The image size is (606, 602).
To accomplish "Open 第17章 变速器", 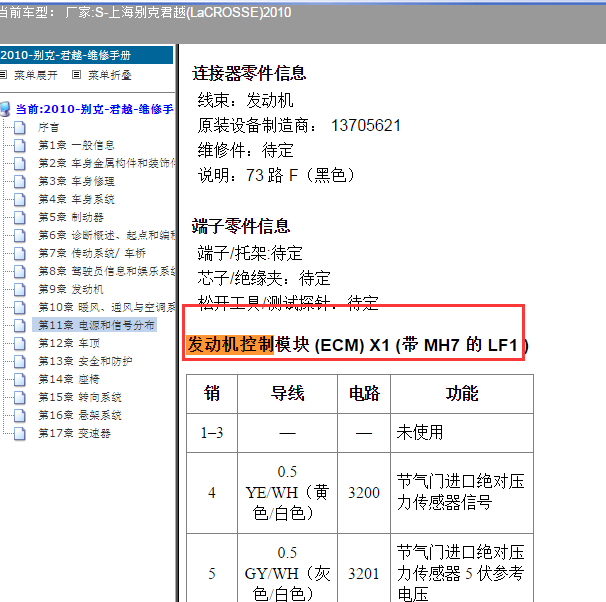I will [x=74, y=433].
